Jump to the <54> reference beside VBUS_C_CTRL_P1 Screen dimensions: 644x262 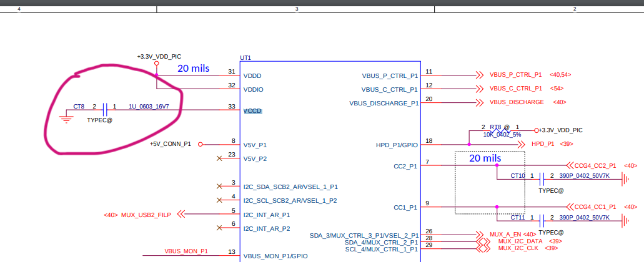click(557, 89)
